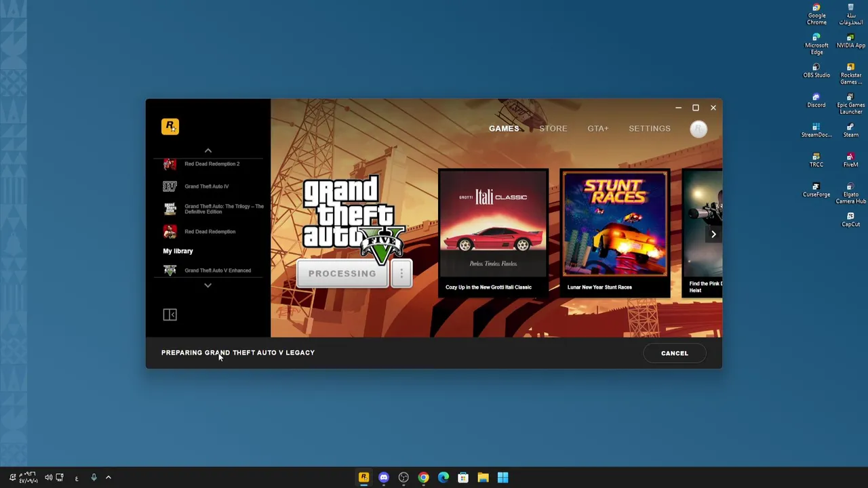Open GTA The Trilogy Definitive Edition entry
868x488 pixels.
point(214,209)
